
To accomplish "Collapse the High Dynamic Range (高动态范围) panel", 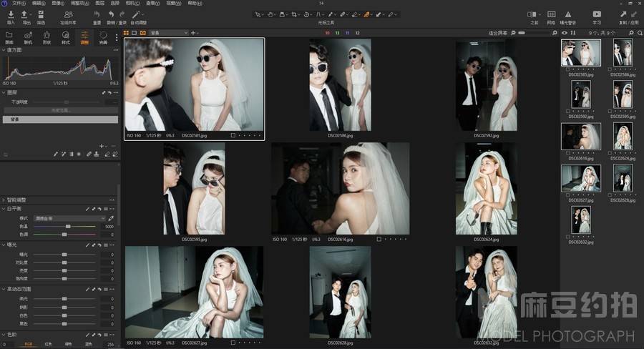I will (4, 289).
